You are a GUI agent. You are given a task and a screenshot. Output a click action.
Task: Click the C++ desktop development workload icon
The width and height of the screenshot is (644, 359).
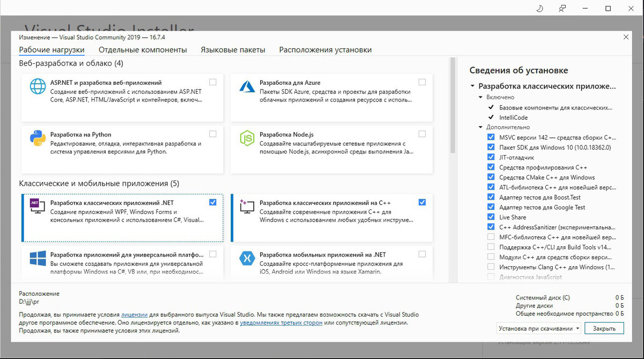[x=247, y=207]
